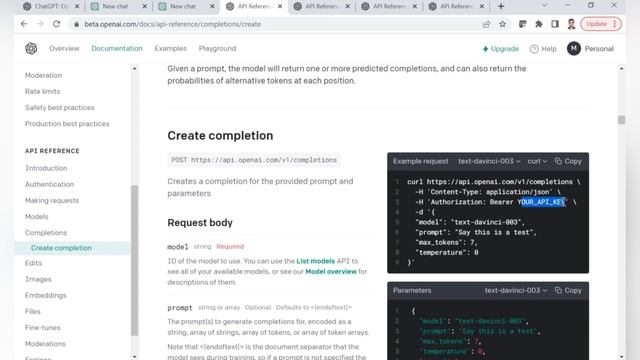Open the Documentation nav item
The image size is (640, 360).
[x=117, y=48]
